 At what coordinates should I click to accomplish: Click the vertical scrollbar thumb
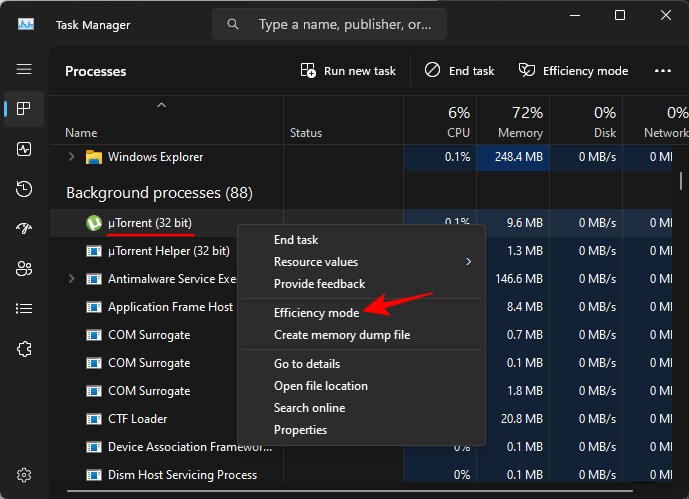click(681, 181)
